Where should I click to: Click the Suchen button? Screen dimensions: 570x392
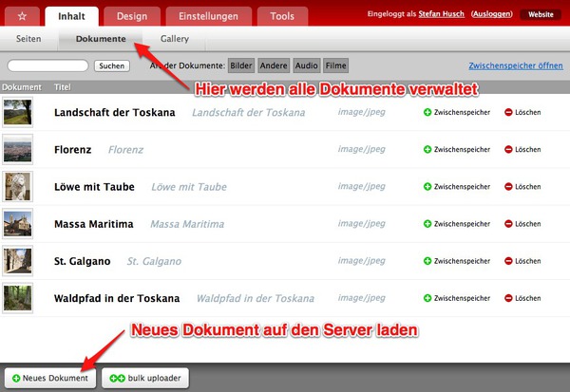click(112, 65)
